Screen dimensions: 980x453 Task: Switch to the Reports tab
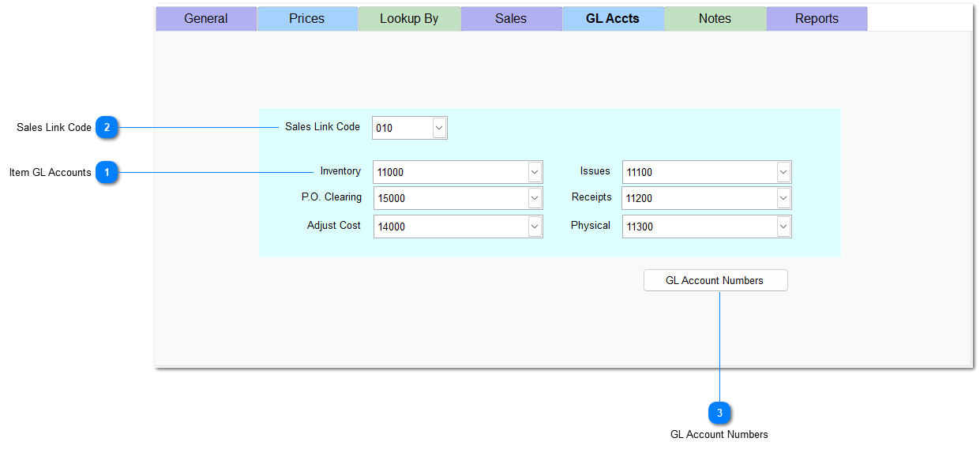pyautogui.click(x=817, y=19)
